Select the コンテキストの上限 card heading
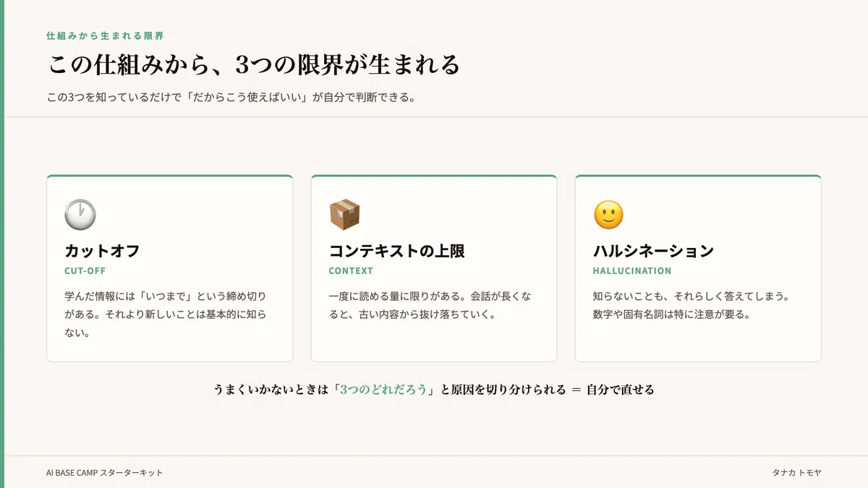This screenshot has width=868, height=488. point(396,251)
